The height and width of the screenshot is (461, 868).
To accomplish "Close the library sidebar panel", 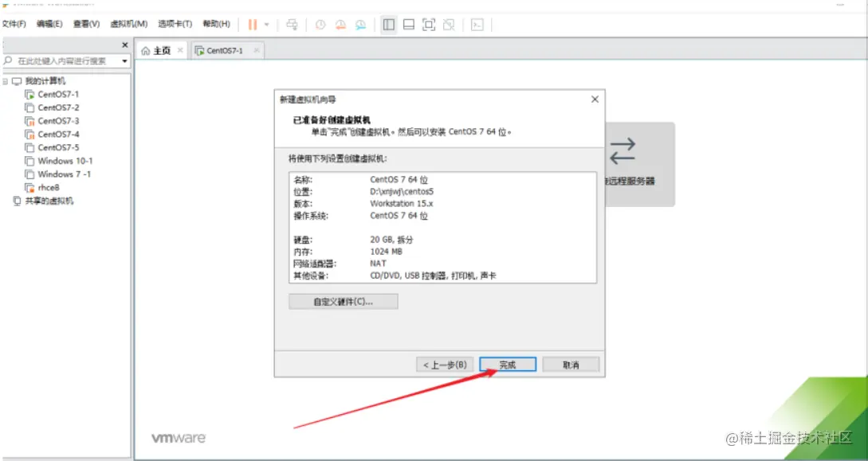I will point(125,45).
